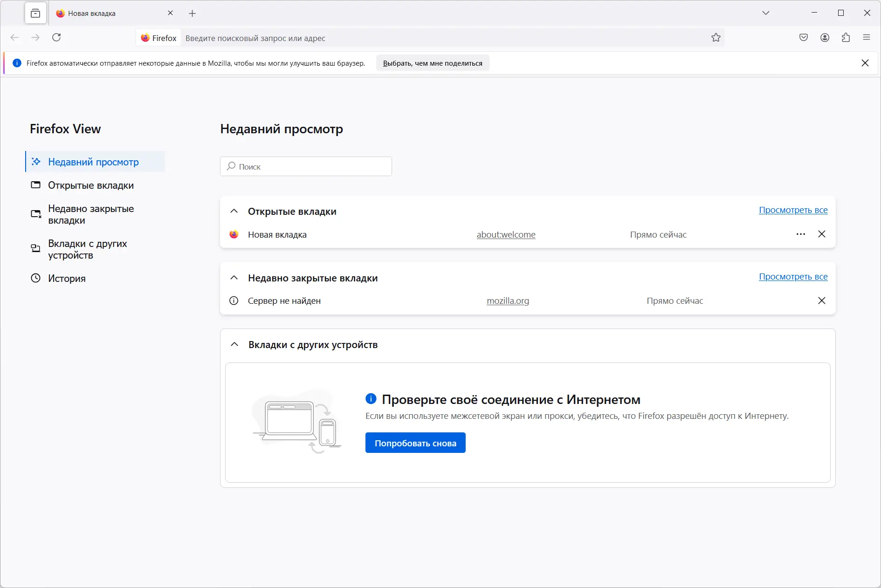Reload the current page
Screen dimensions: 881x588
coord(56,38)
